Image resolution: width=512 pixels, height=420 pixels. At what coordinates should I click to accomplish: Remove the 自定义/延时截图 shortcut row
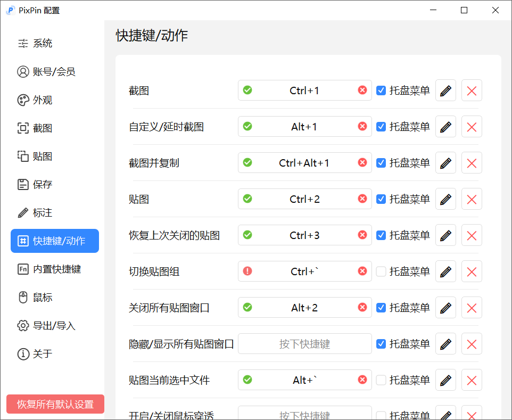click(x=472, y=126)
